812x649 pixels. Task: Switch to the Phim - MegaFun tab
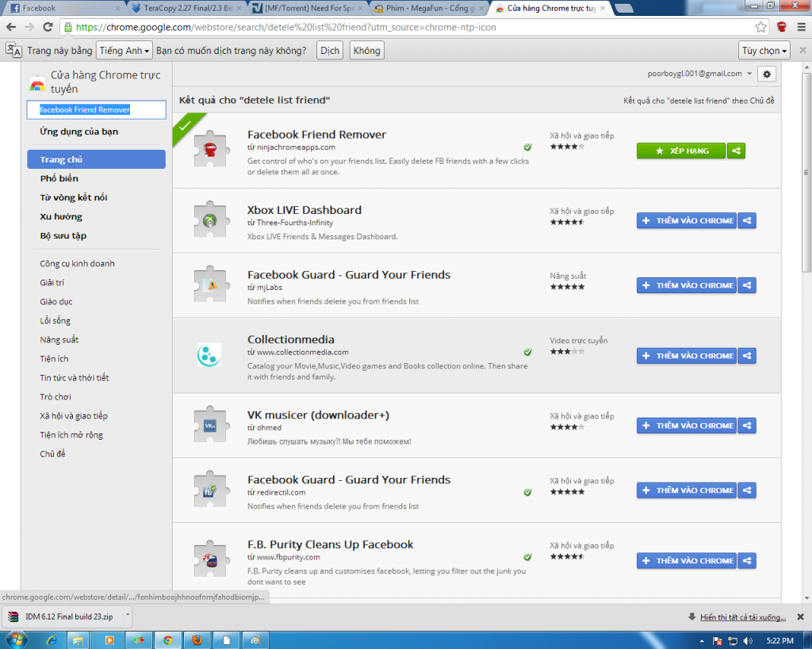point(430,8)
